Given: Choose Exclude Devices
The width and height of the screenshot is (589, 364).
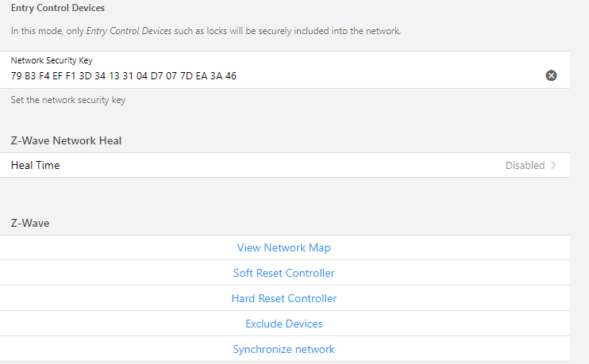Looking at the screenshot, I should 283,324.
